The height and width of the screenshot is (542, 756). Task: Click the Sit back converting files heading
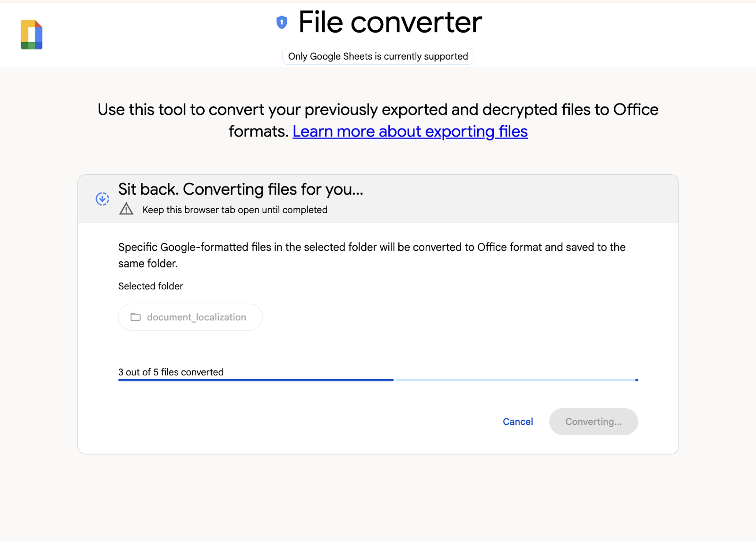(x=241, y=189)
